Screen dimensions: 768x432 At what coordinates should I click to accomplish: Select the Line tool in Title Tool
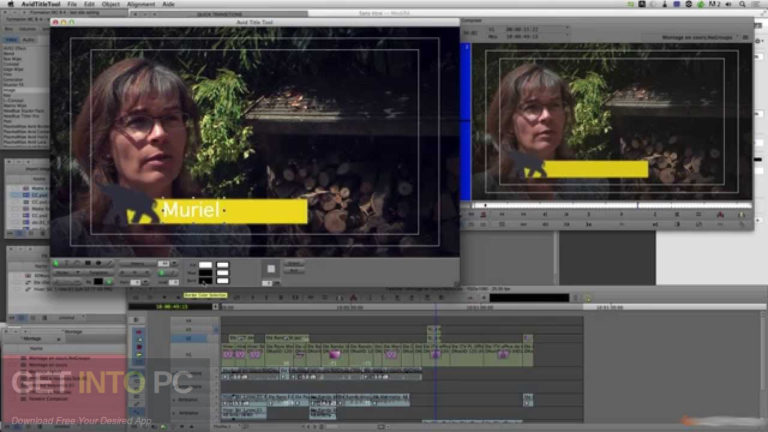(109, 264)
